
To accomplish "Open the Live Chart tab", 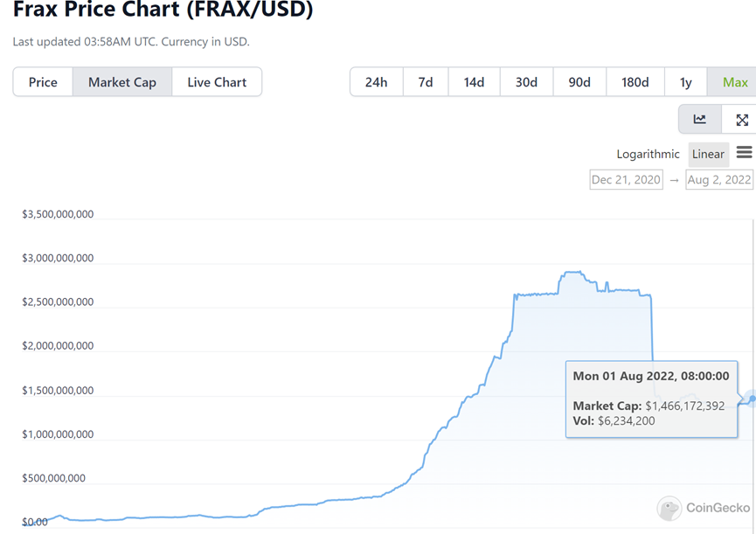I will 217,82.
